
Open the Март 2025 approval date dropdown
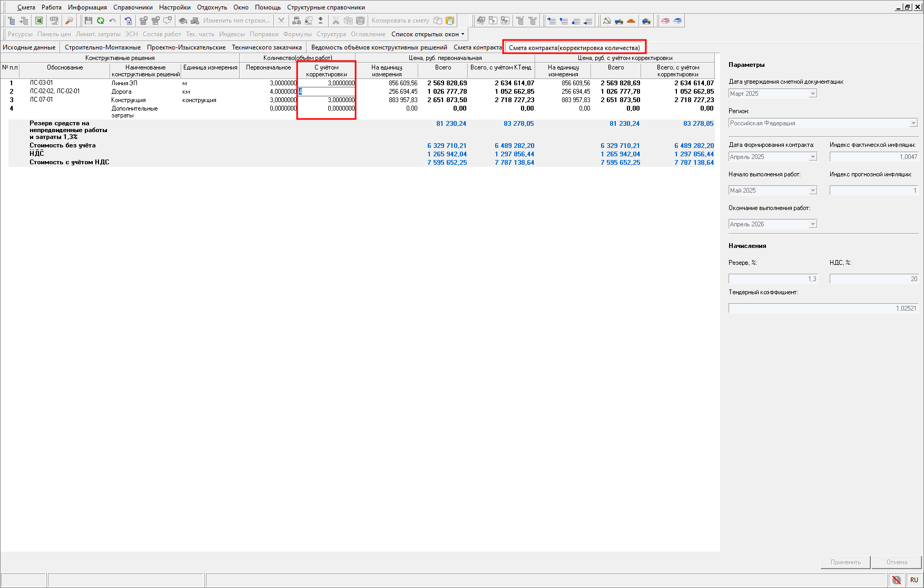(813, 94)
